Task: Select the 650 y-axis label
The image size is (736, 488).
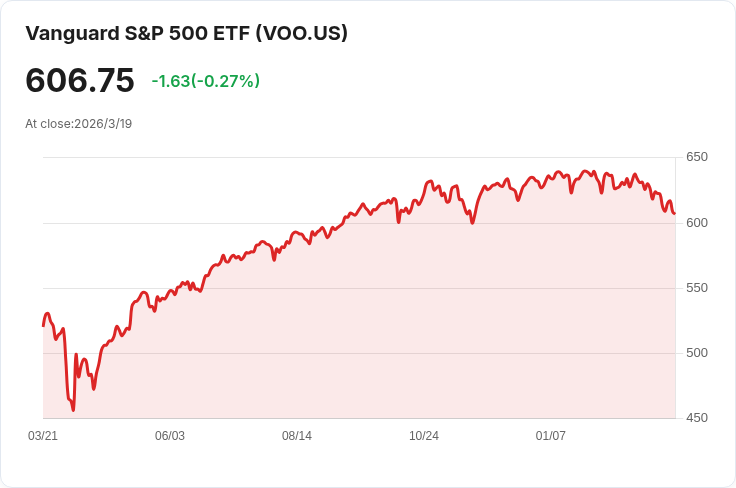Action: tap(697, 157)
